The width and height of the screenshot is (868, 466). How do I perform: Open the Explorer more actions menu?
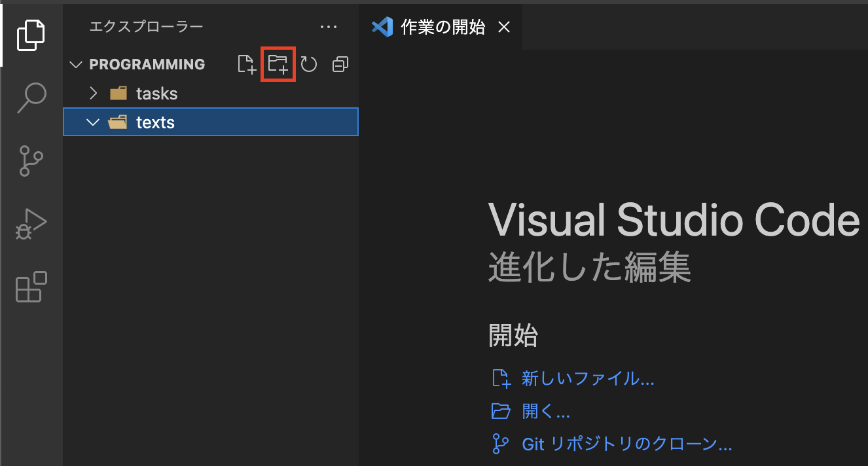329,26
